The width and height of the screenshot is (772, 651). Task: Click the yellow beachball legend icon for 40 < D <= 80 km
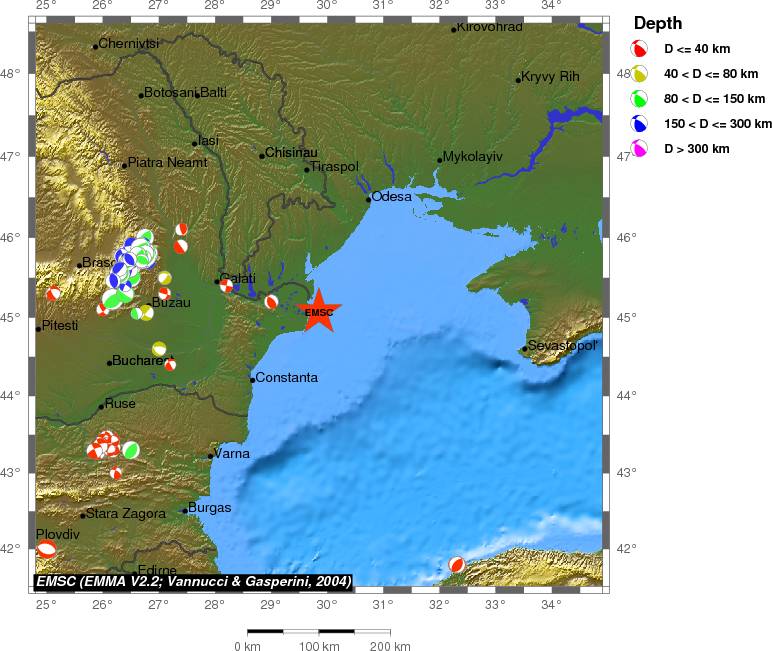point(639,74)
